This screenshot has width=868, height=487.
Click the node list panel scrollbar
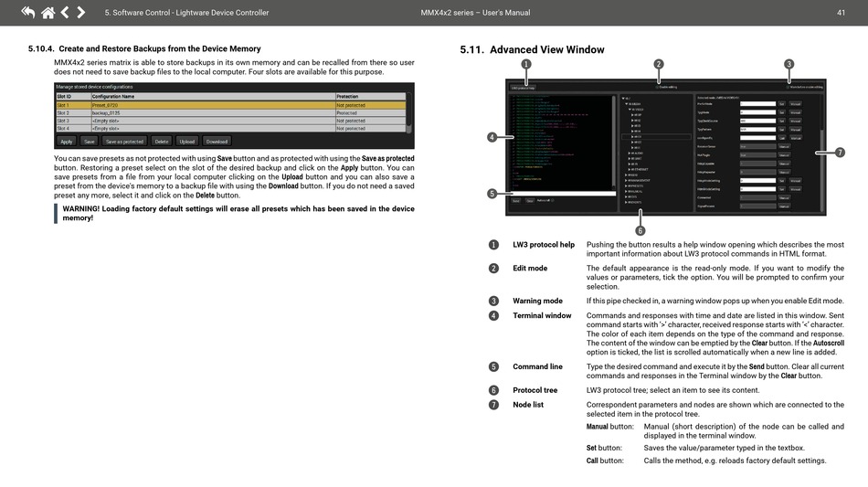(822, 154)
